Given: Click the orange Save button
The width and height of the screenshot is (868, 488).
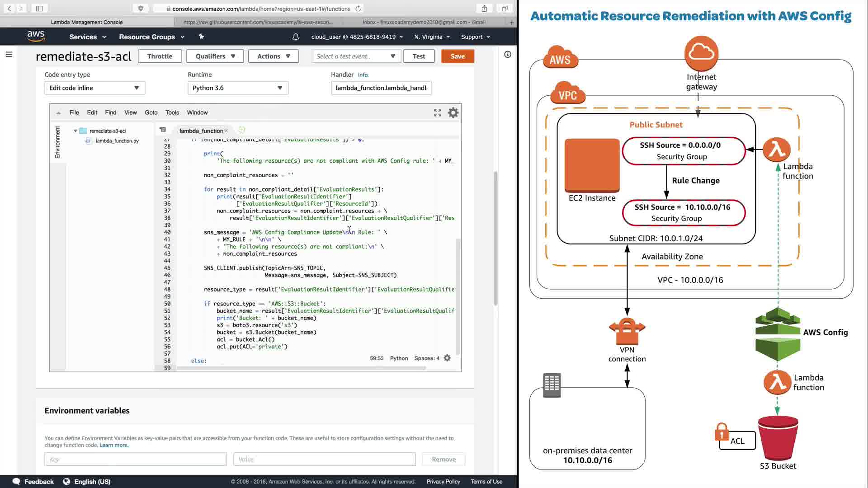Looking at the screenshot, I should click(457, 56).
